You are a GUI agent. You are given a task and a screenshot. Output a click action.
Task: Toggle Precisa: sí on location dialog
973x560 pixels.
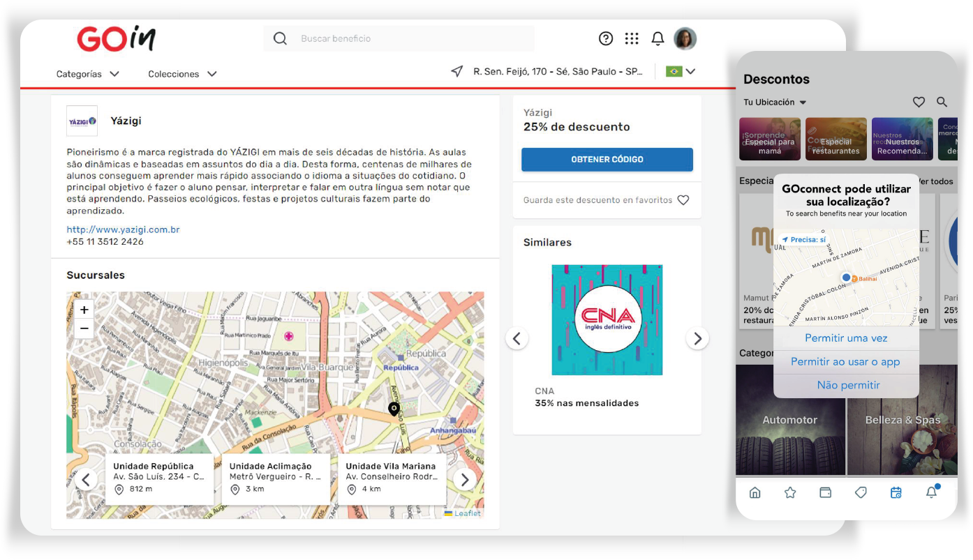[x=803, y=240]
